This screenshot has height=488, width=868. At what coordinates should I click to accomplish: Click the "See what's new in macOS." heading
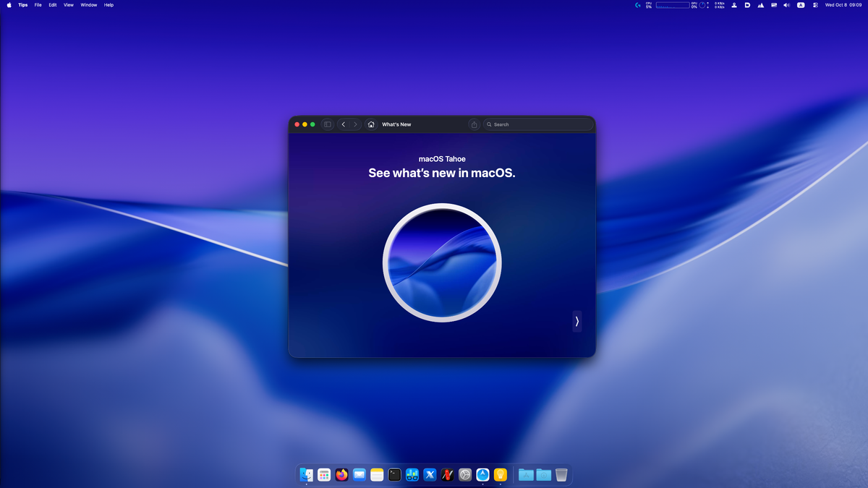pyautogui.click(x=442, y=173)
